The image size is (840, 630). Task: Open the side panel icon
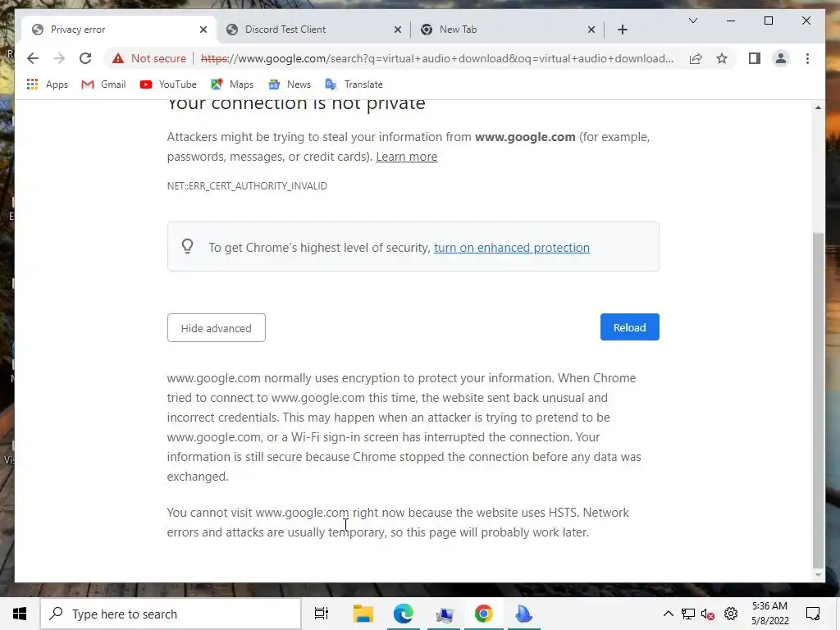(x=755, y=58)
